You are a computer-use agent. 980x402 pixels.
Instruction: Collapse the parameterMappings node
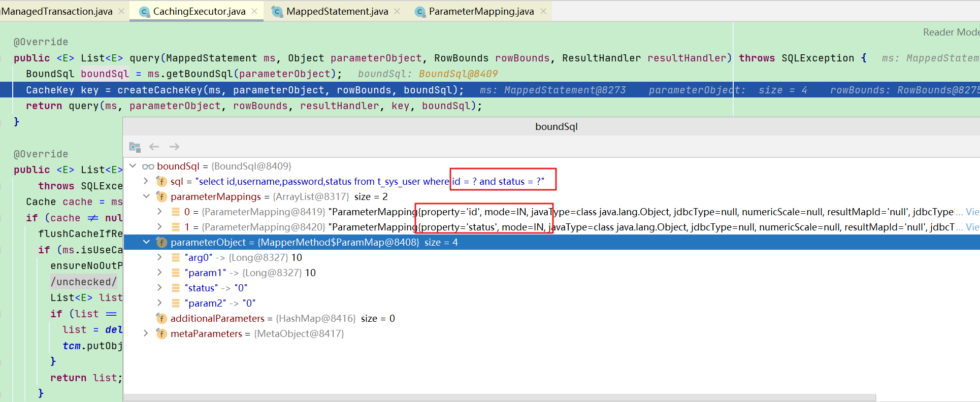point(146,196)
